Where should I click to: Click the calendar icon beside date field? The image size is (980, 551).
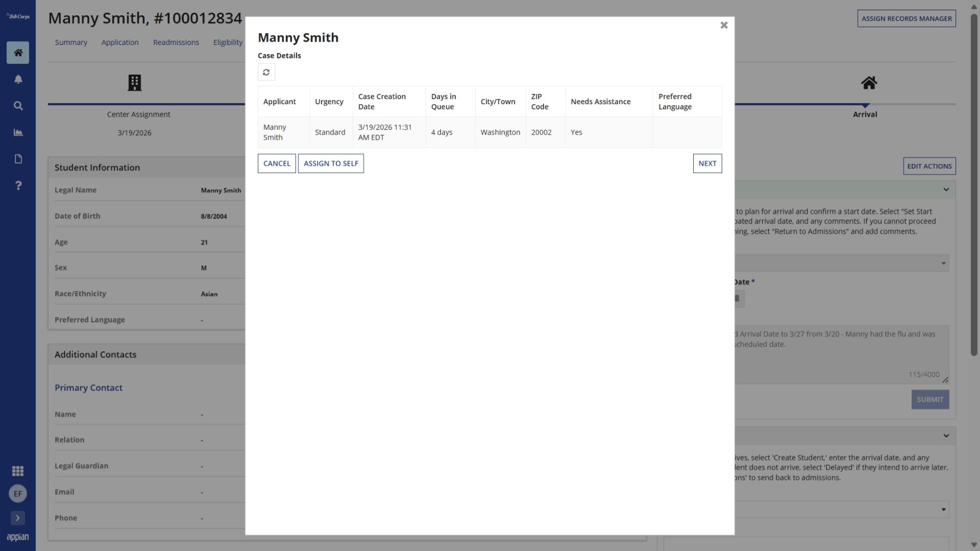(x=737, y=298)
